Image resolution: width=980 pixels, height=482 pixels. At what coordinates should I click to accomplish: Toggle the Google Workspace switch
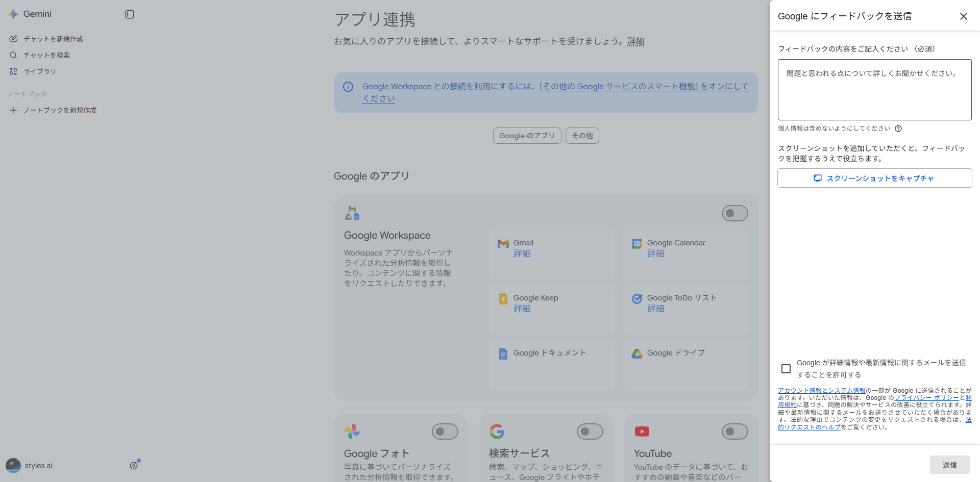click(735, 213)
